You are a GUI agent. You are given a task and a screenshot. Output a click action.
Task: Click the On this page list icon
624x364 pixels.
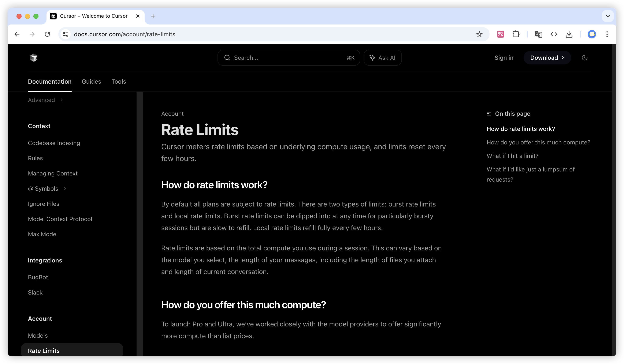coord(489,114)
